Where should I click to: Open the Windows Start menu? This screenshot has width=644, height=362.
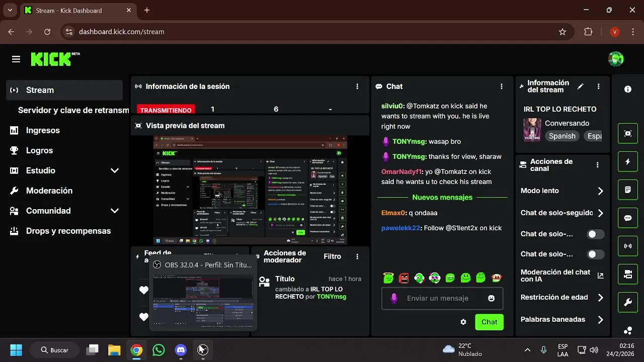point(16,350)
